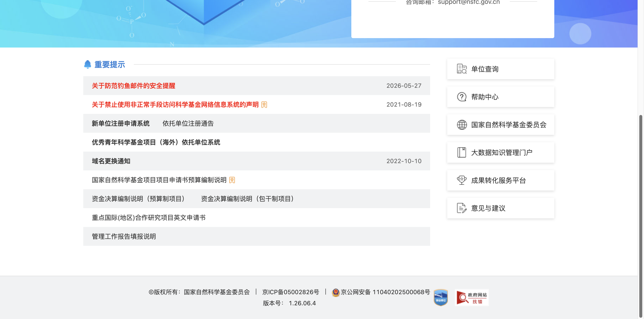The width and height of the screenshot is (644, 319).
Task: Click the 帮助中心 question mark icon
Action: pos(462,97)
